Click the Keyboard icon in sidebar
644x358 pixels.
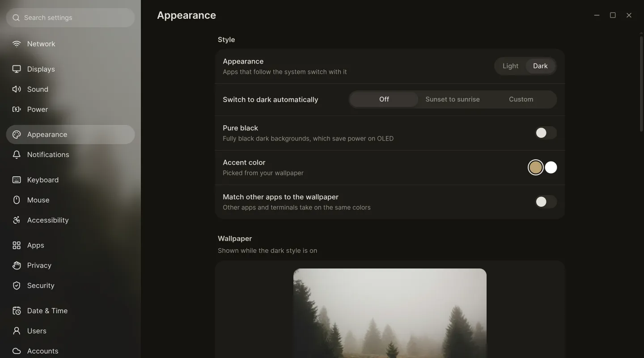17,180
